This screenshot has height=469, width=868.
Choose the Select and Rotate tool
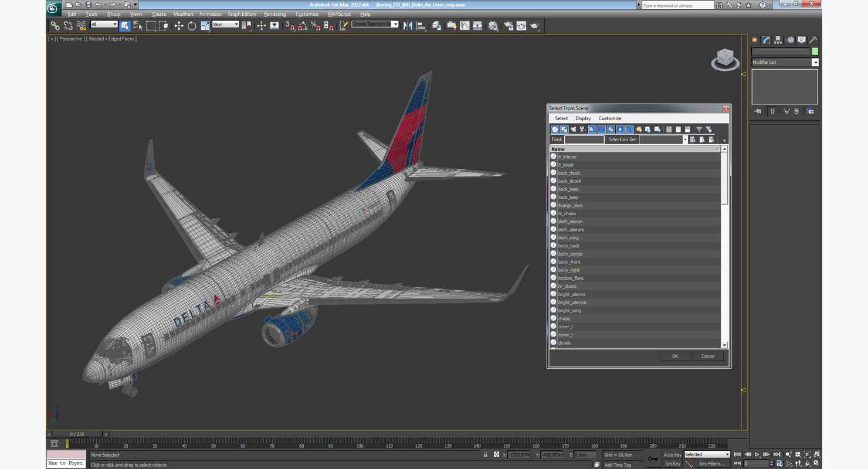point(192,25)
